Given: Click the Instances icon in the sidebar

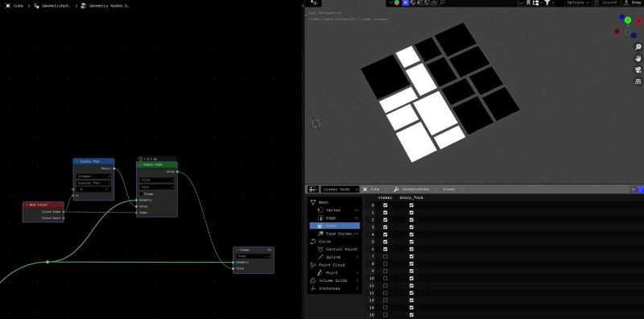Looking at the screenshot, I should 312,288.
